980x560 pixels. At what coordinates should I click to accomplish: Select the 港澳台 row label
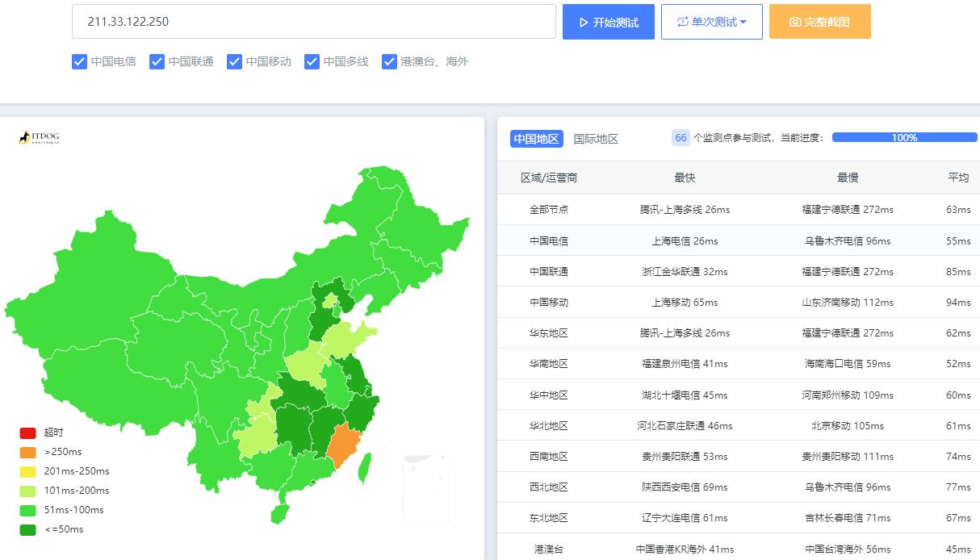pyautogui.click(x=549, y=549)
